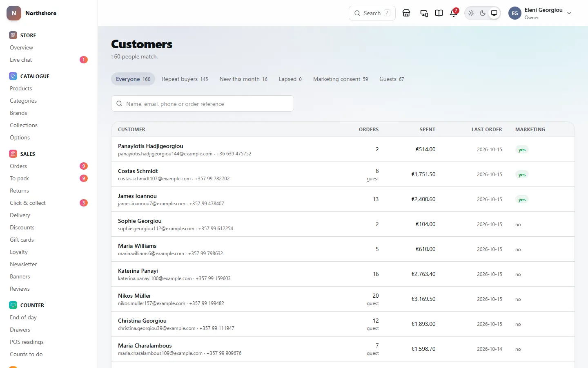Image resolution: width=588 pixels, height=368 pixels.
Task: Open End of day in sidebar
Action: pos(49,317)
